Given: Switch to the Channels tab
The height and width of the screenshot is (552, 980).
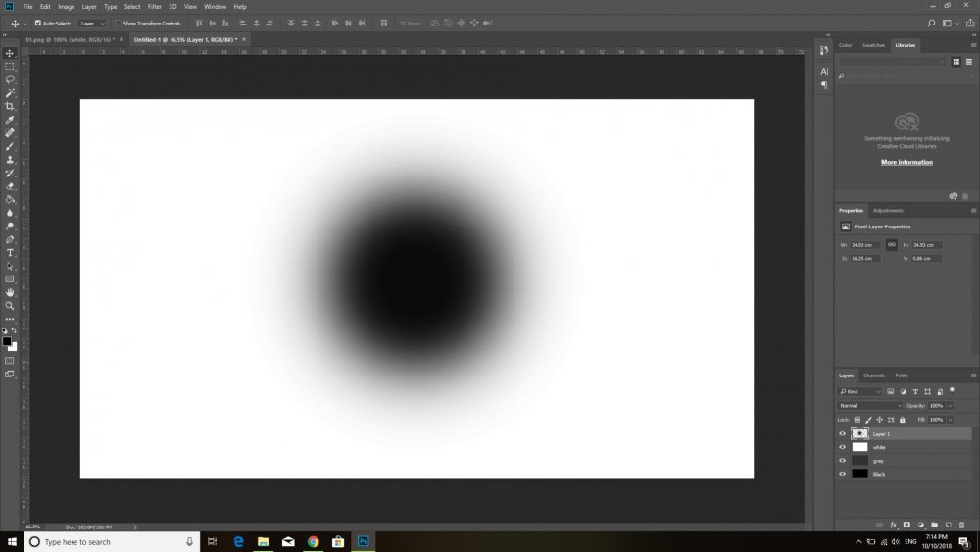Looking at the screenshot, I should pyautogui.click(x=873, y=376).
